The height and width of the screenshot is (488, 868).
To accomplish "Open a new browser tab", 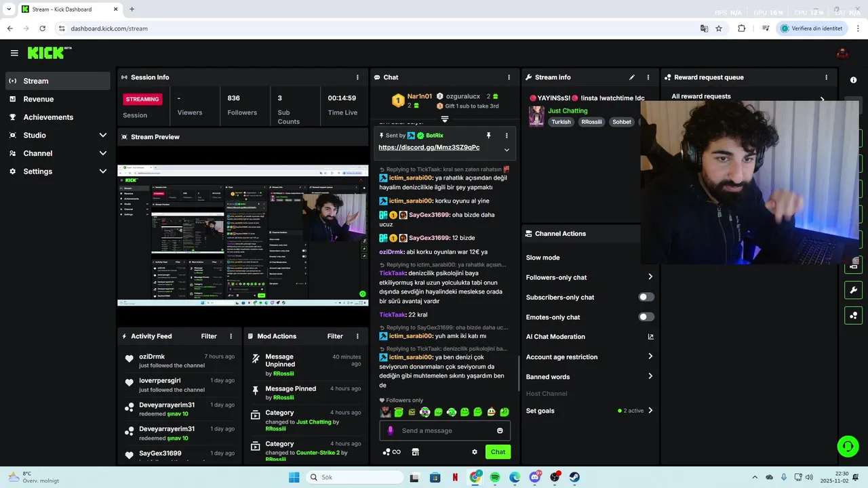I will pos(132,9).
